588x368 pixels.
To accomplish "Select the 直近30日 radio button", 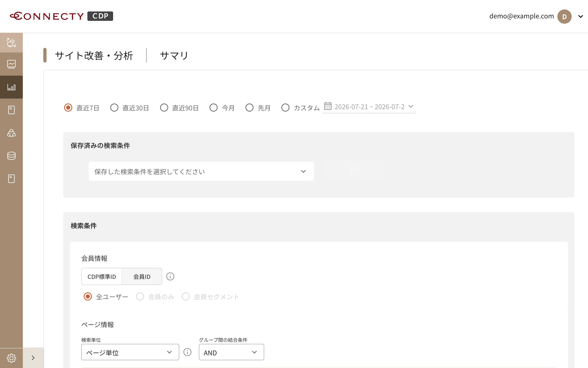I will point(114,108).
